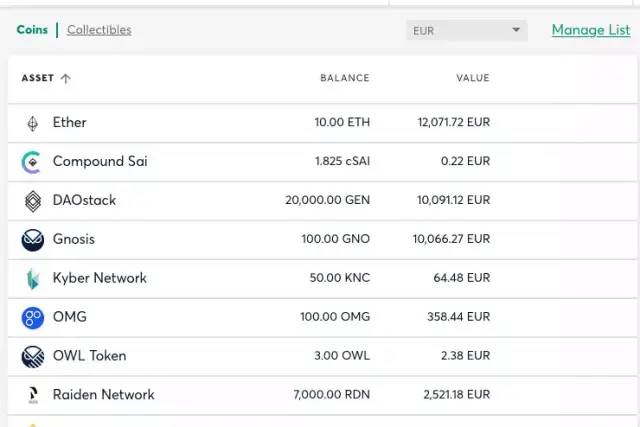Click the 12,071.72 EUR value
Image resolution: width=640 pixels, height=427 pixels.
point(453,122)
